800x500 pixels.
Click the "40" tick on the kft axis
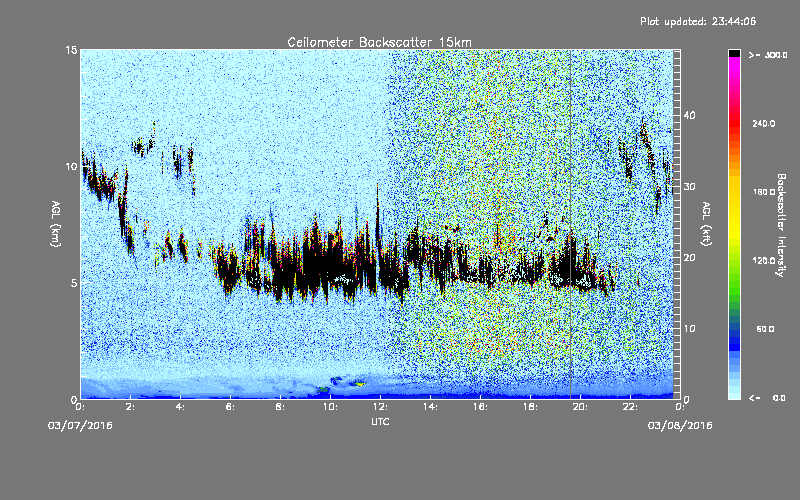[689, 115]
